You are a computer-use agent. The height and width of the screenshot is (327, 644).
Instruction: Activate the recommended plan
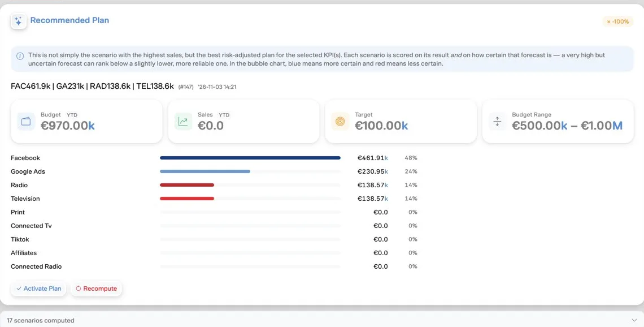[38, 289]
